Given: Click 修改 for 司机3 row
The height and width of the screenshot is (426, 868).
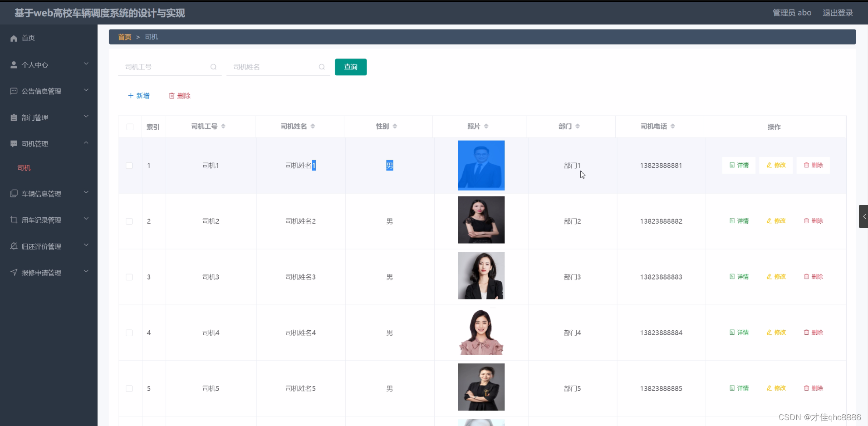Looking at the screenshot, I should click(x=776, y=277).
